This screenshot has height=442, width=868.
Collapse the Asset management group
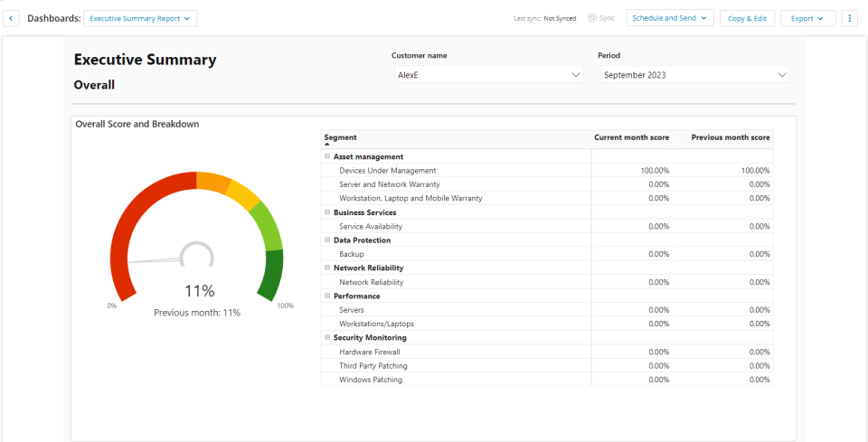tap(327, 156)
